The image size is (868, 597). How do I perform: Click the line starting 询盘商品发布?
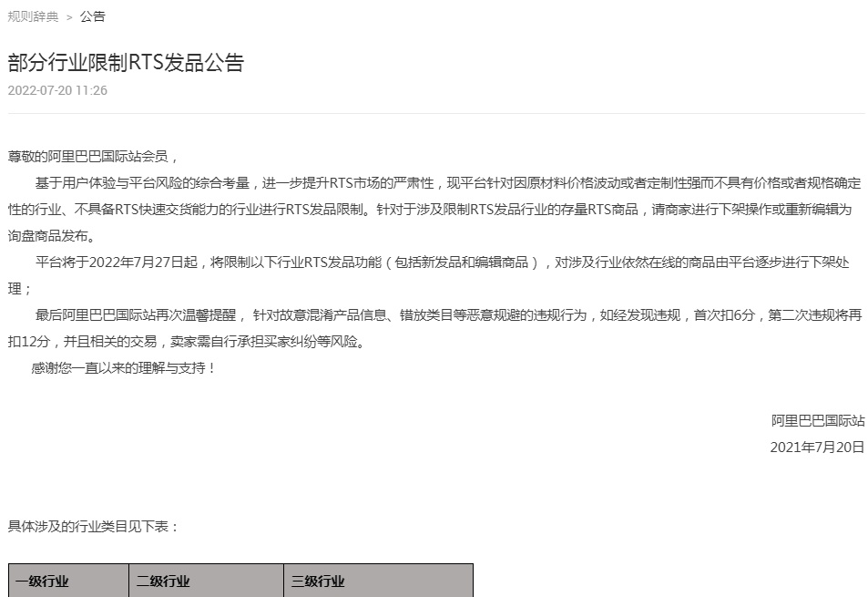click(x=53, y=235)
